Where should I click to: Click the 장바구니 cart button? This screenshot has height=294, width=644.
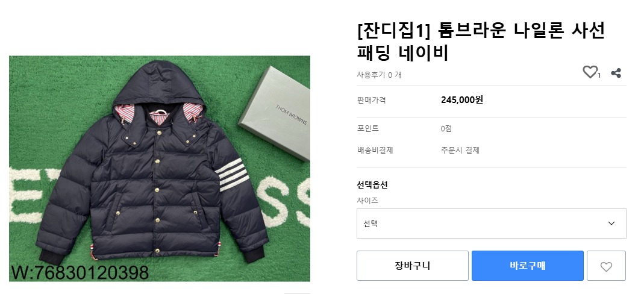click(412, 266)
